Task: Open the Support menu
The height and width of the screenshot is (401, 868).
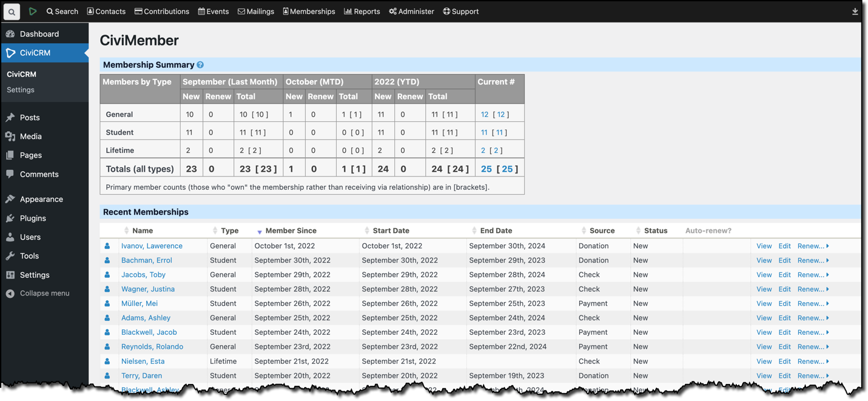Action: click(461, 12)
